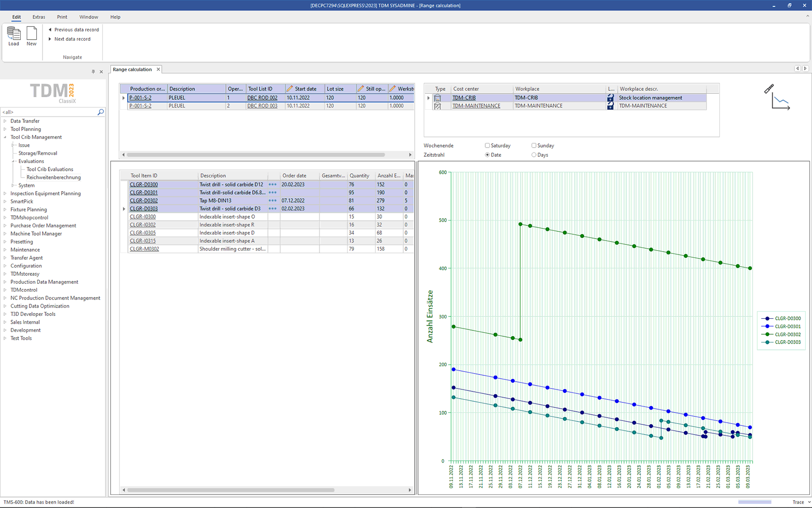Open the Edit ribbon tab
812x508 pixels.
point(16,17)
